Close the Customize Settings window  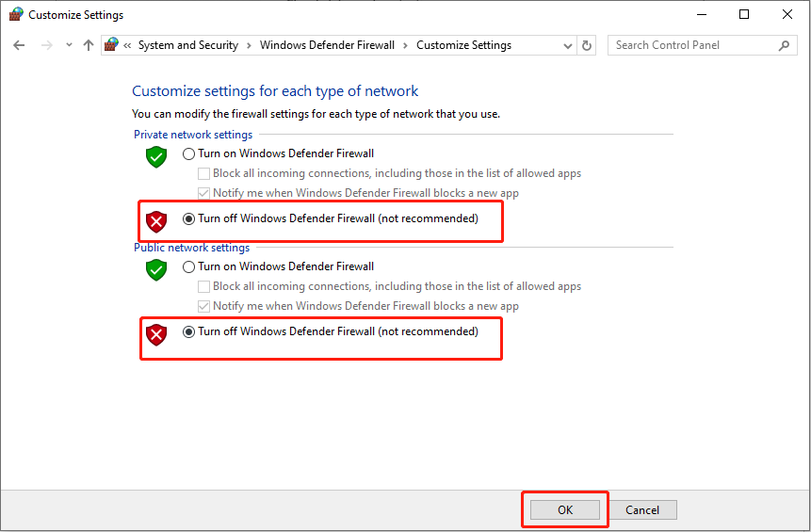(787, 14)
